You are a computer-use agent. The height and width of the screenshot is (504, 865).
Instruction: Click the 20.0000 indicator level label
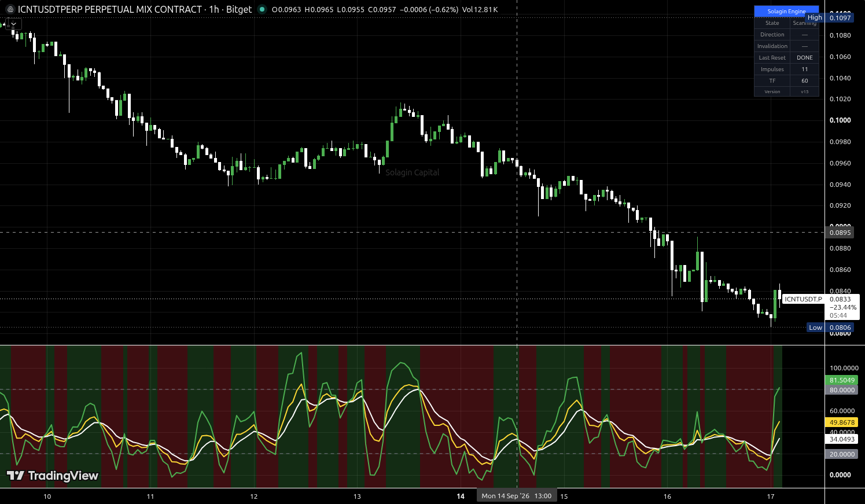pyautogui.click(x=842, y=454)
